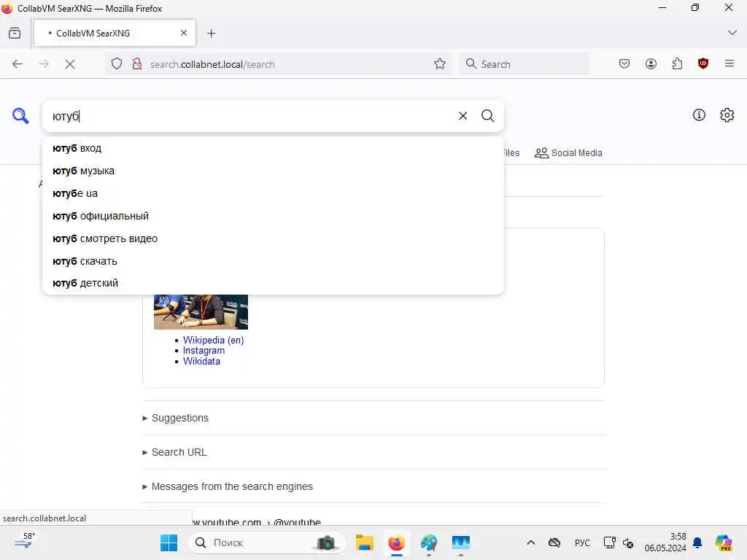Focus the Firefox Search box
Screen dimensions: 747x560
pos(524,64)
